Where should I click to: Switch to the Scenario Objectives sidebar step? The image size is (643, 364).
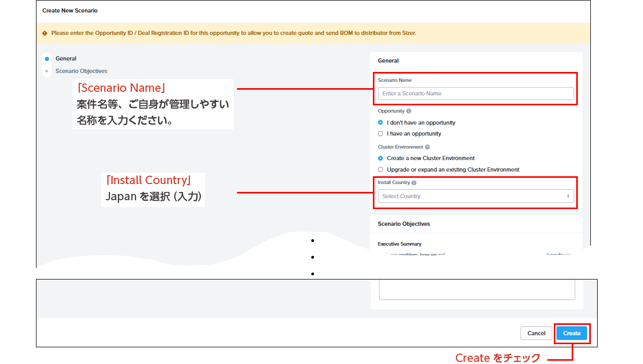click(x=81, y=71)
